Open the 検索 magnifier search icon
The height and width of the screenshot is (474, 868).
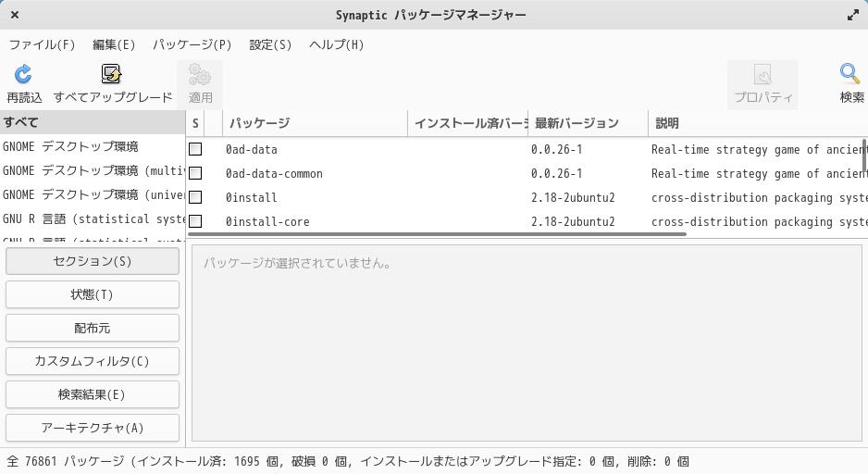coord(849,74)
